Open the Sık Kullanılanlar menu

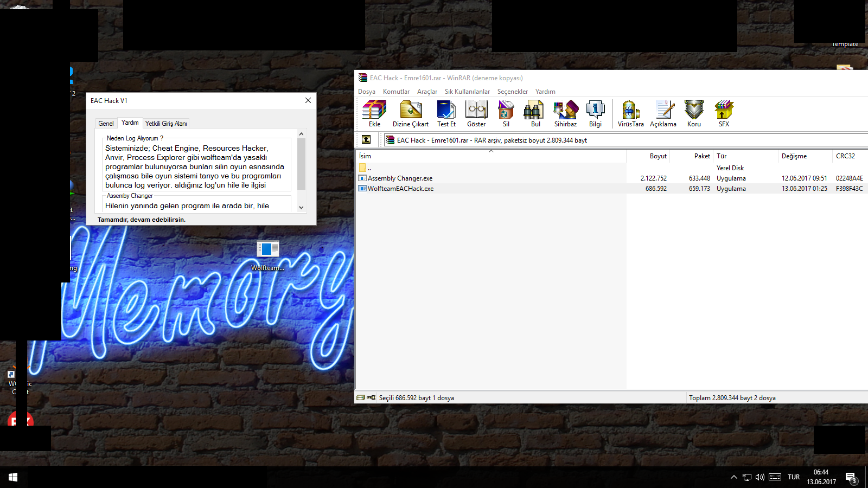(467, 92)
